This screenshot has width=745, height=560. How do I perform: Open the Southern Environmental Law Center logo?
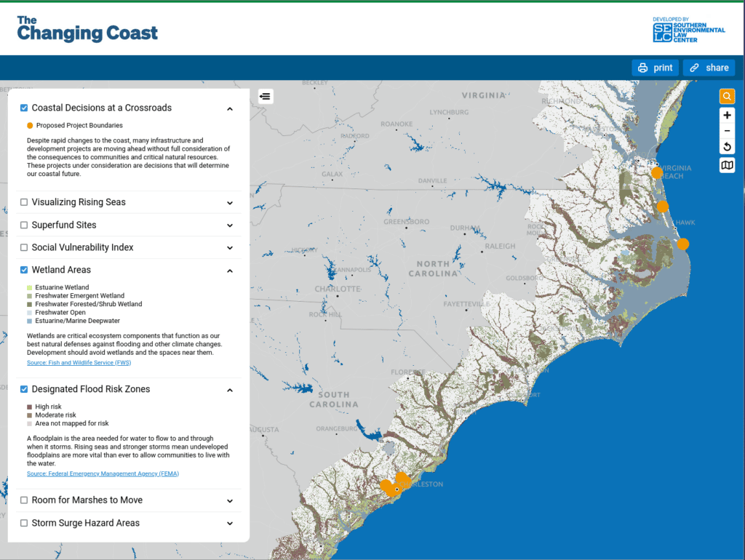pyautogui.click(x=688, y=30)
